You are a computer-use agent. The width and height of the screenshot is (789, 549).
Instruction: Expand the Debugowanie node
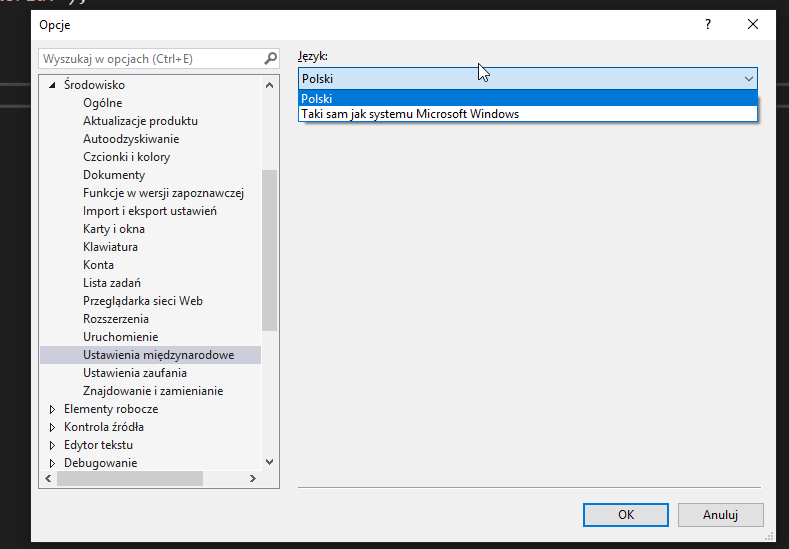coord(52,463)
